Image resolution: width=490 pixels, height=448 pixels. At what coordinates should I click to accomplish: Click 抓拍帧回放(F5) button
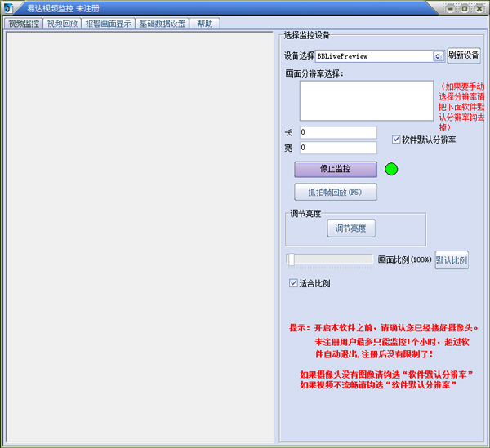click(336, 193)
